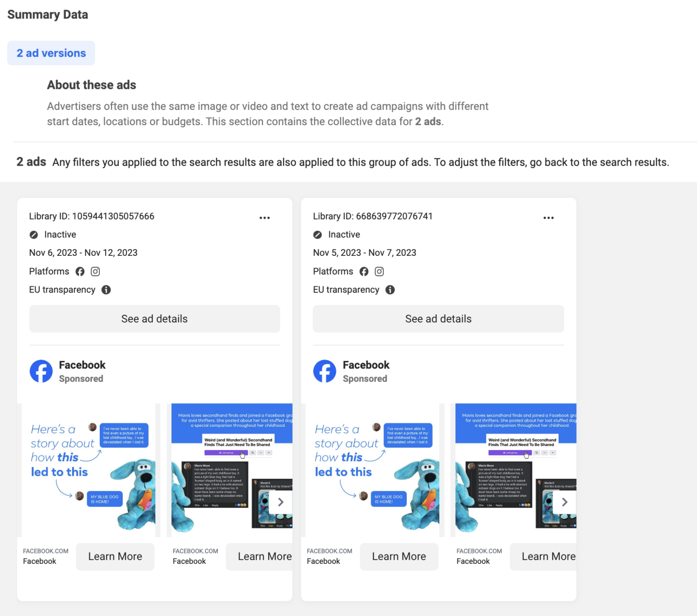Select the 2 ad versions chip

pyautogui.click(x=51, y=53)
